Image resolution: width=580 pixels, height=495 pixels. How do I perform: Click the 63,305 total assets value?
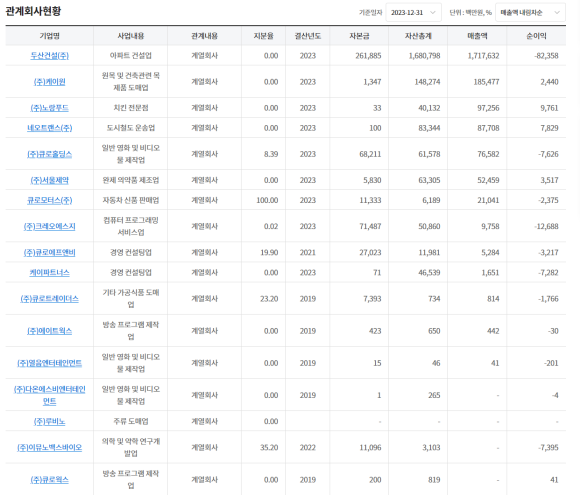click(429, 180)
